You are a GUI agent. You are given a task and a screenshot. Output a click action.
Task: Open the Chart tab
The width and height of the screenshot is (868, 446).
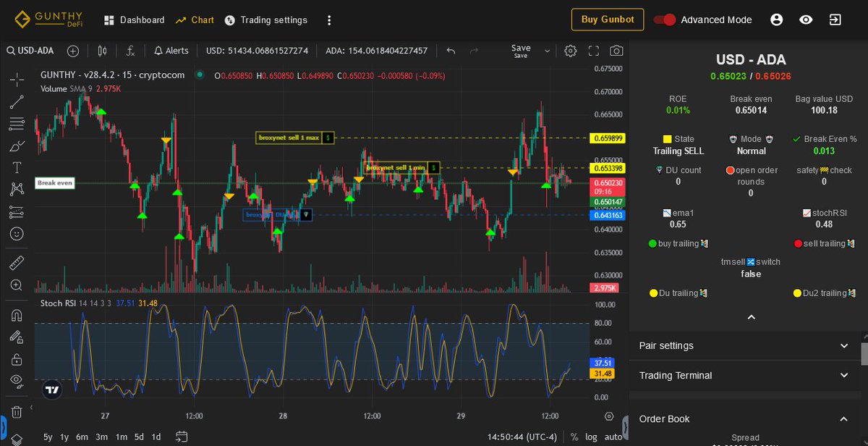pyautogui.click(x=195, y=20)
